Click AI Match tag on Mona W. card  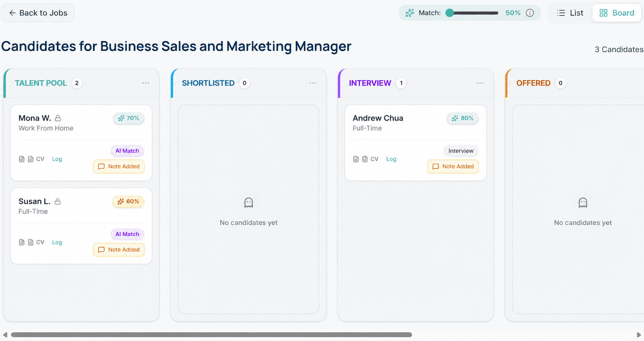tap(127, 151)
